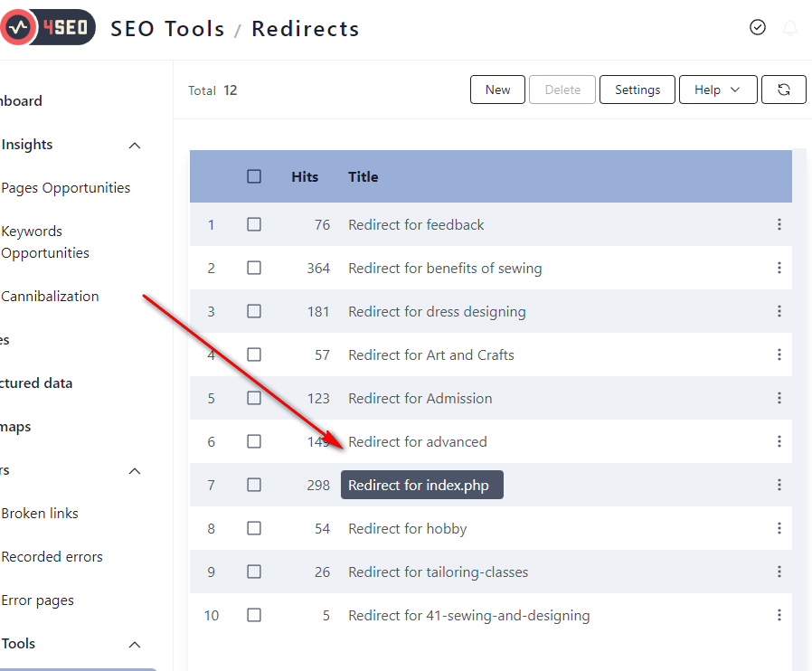Viewport: 812px width, 671px height.
Task: Open the Help dropdown
Action: pos(718,90)
